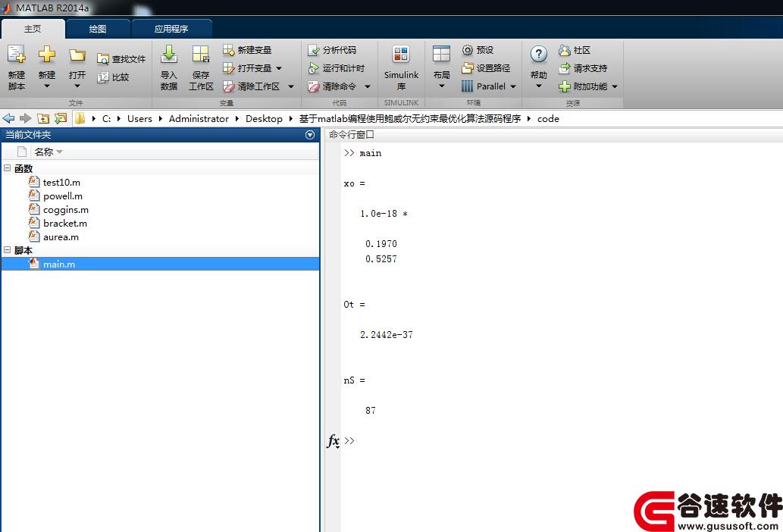
Task: Open the Layout (布局) dropdown arrow
Action: tap(441, 86)
